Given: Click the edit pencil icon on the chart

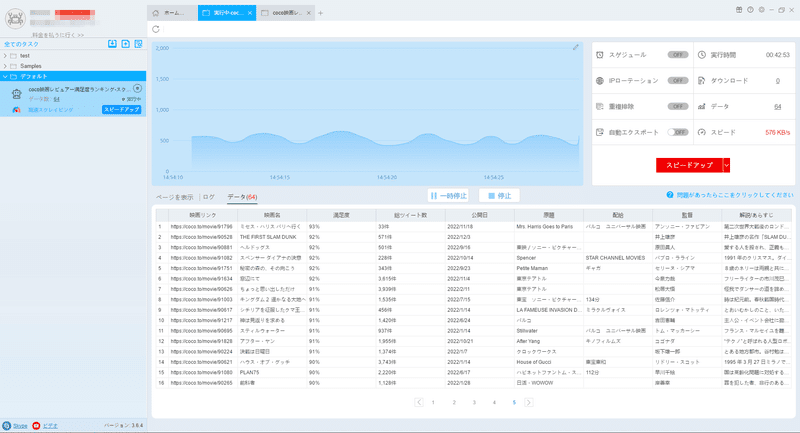Looking at the screenshot, I should click(576, 47).
